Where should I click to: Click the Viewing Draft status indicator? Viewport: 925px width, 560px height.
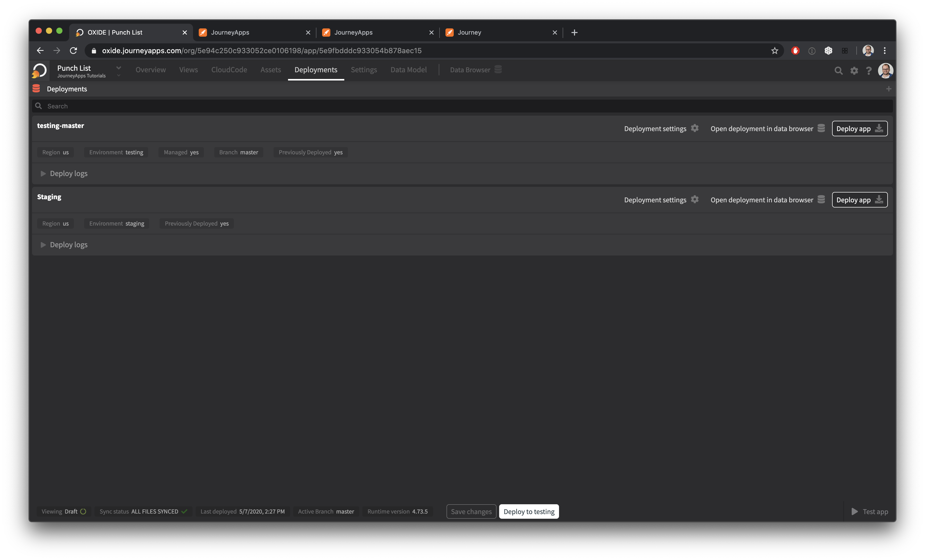point(64,511)
